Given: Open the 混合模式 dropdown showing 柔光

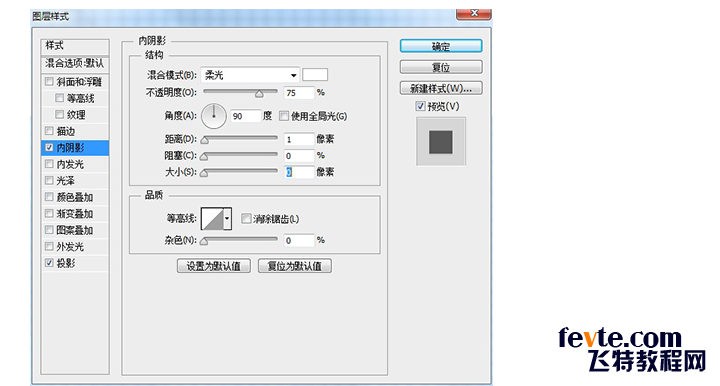Looking at the screenshot, I should pyautogui.click(x=250, y=75).
